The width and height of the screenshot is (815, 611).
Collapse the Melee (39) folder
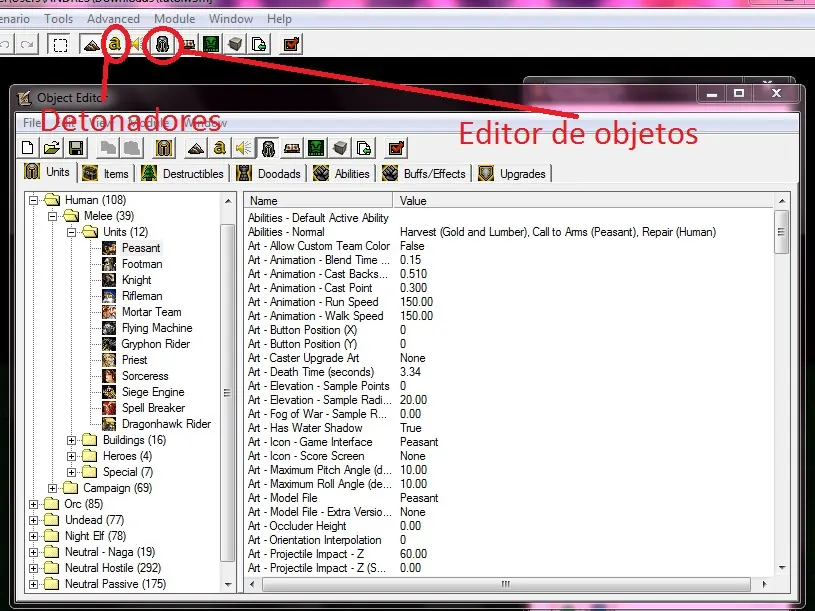[x=52, y=216]
